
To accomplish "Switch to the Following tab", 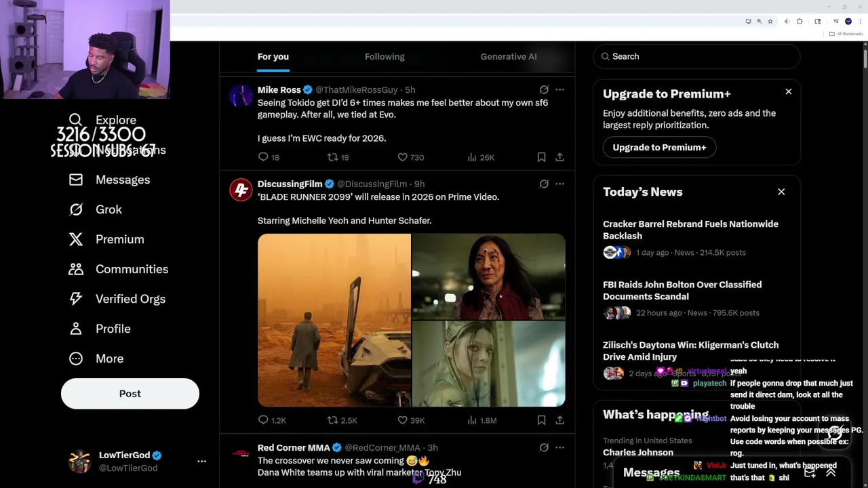I will 384,56.
